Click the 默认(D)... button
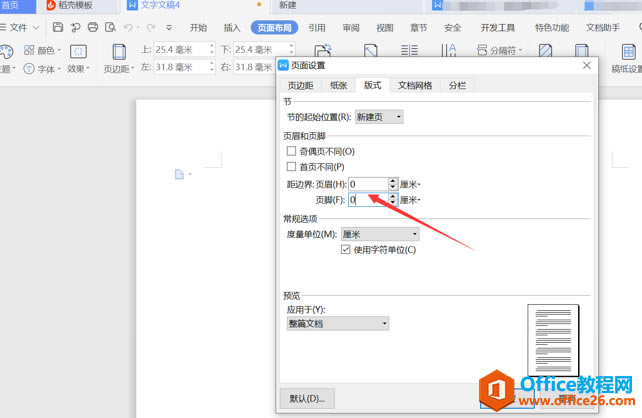This screenshot has height=418, width=642. click(307, 398)
